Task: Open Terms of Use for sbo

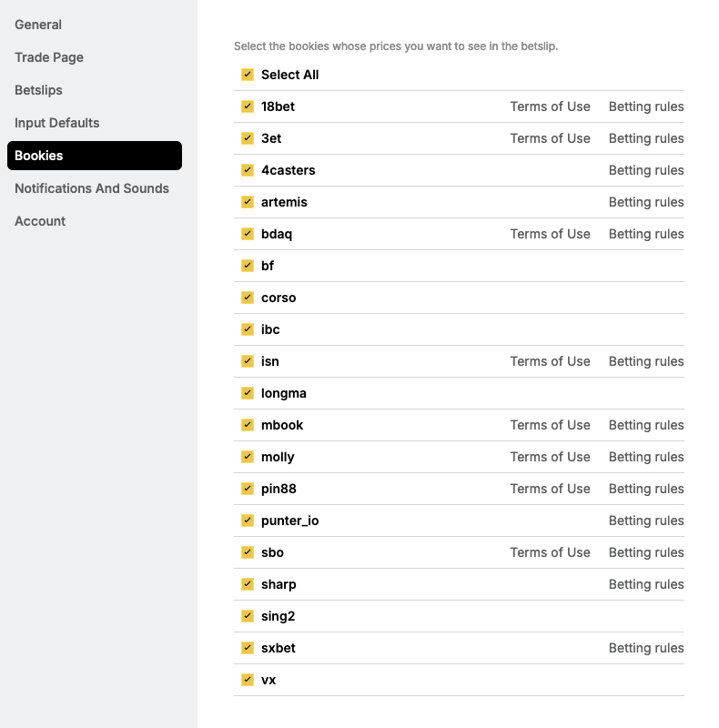Action: click(x=550, y=552)
